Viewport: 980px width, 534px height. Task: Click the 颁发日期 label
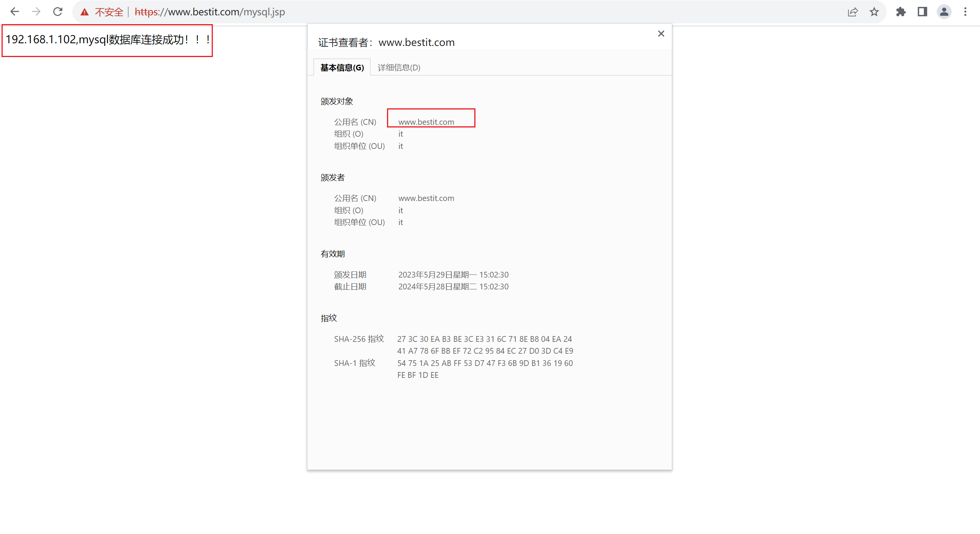350,274
